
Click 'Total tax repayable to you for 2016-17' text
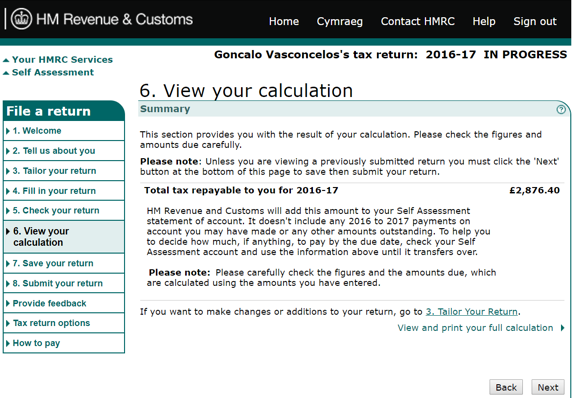(x=241, y=190)
